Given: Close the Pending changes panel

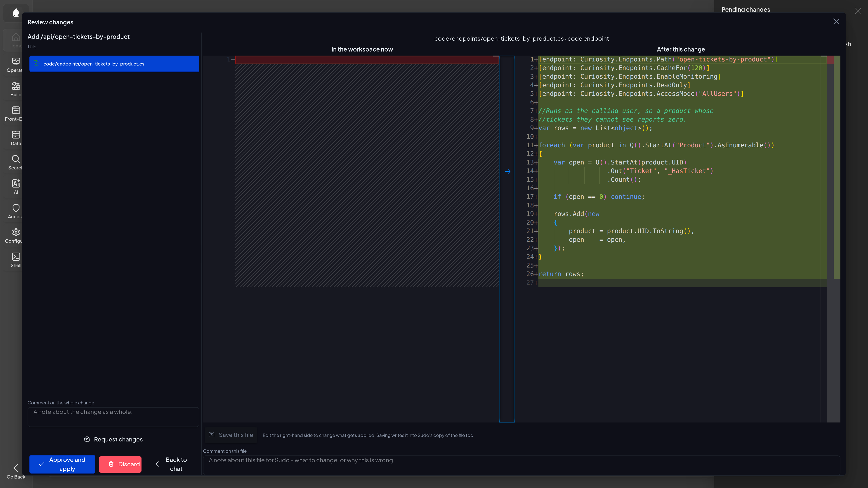Looking at the screenshot, I should (858, 11).
